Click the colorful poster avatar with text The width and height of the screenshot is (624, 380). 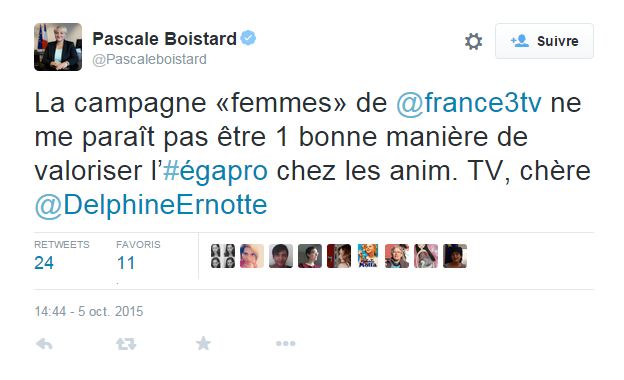(368, 256)
